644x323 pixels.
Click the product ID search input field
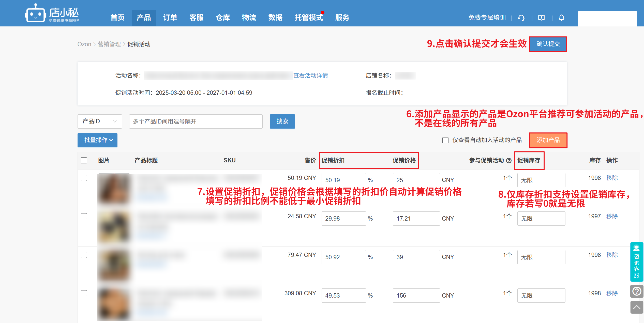tap(196, 121)
